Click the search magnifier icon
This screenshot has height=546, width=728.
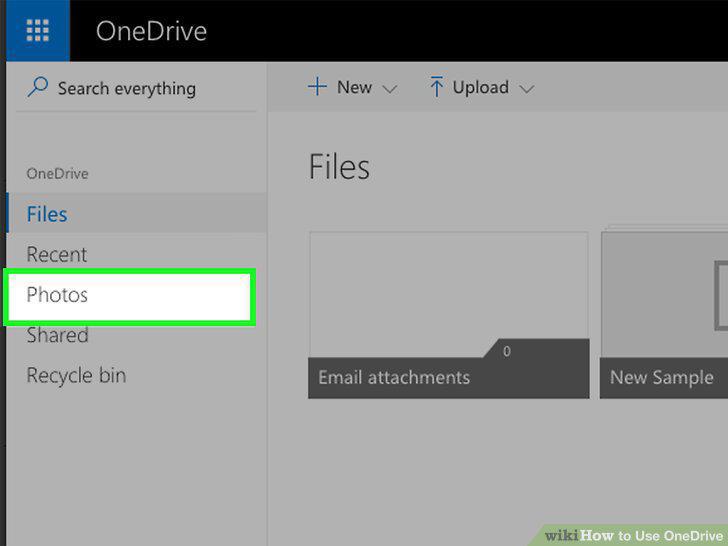point(38,87)
